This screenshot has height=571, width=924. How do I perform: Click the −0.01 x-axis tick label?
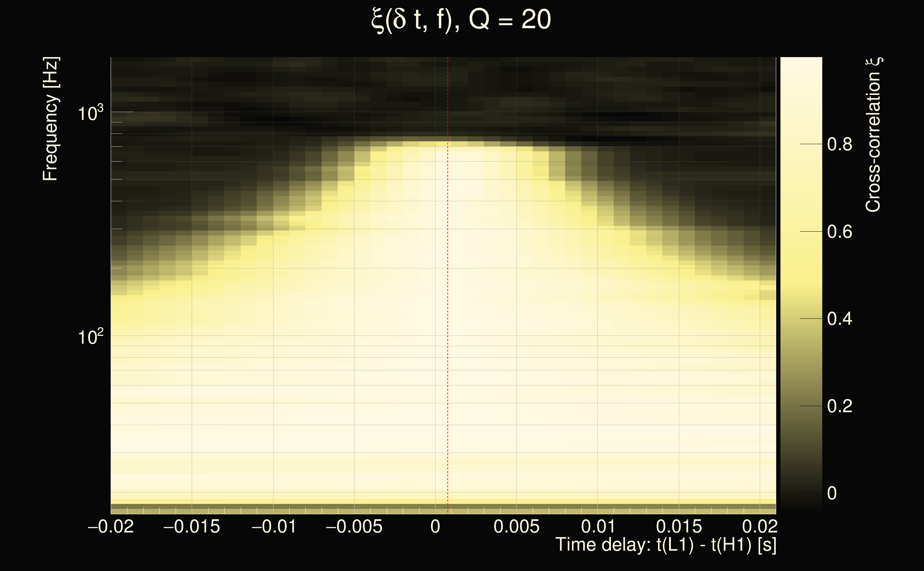tap(273, 526)
